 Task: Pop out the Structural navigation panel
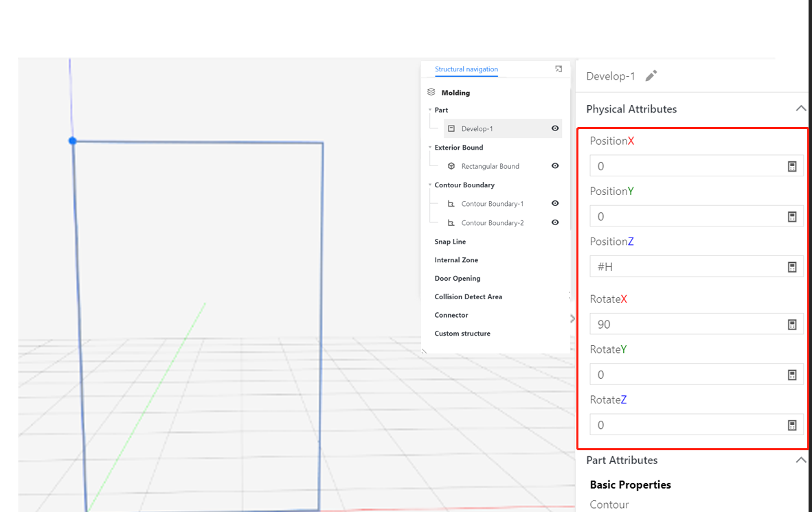[559, 69]
